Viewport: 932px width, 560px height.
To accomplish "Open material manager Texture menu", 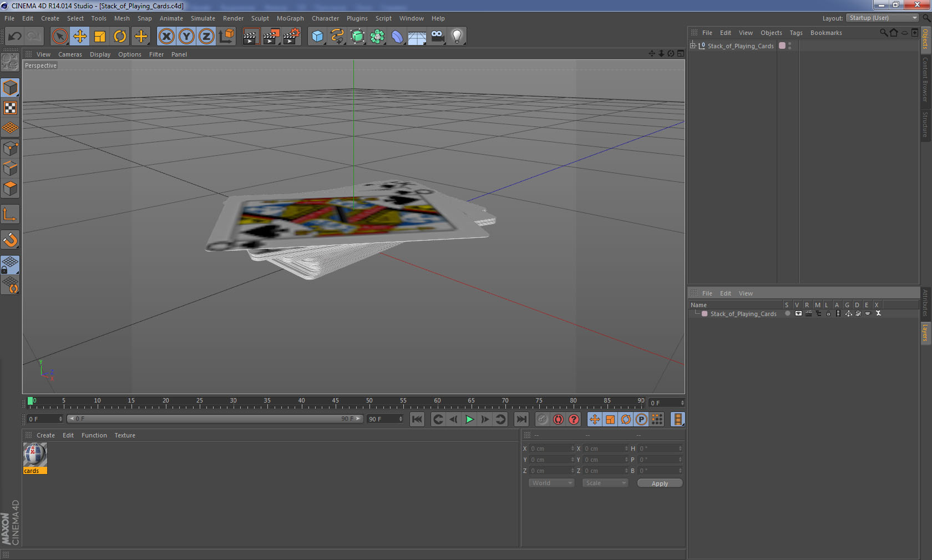I will (125, 435).
